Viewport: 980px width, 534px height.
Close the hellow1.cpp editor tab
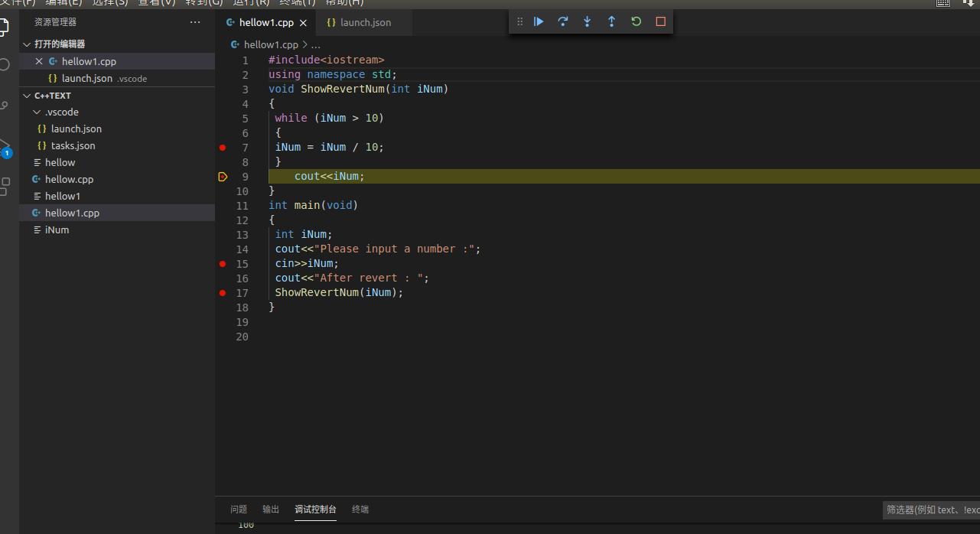(304, 23)
